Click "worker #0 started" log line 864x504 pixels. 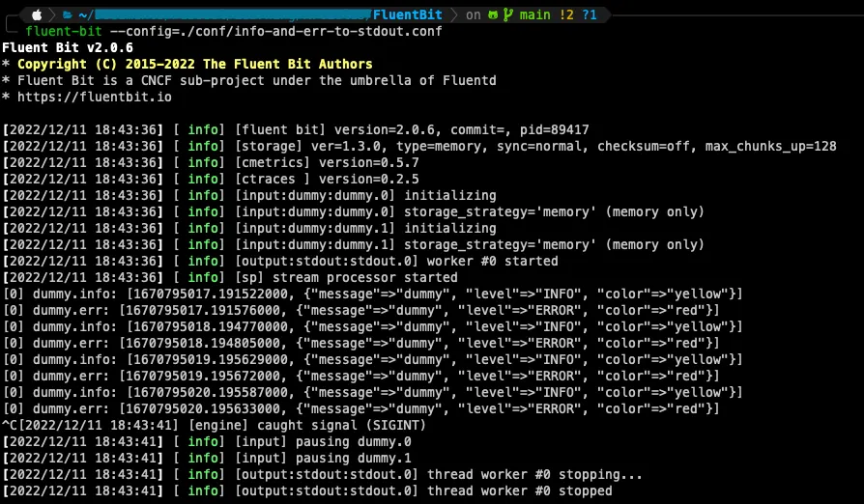(x=280, y=262)
